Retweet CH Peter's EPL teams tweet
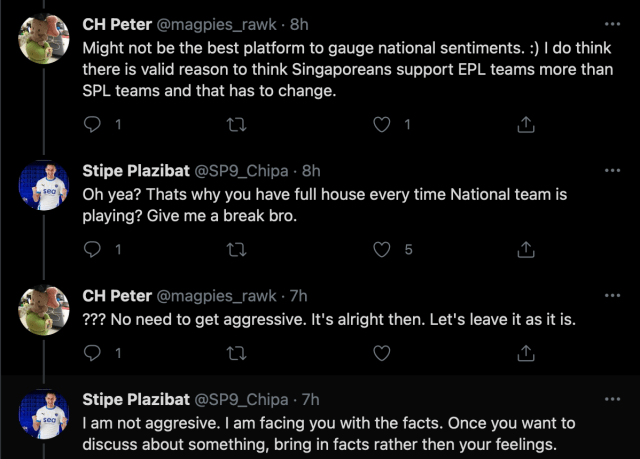 tap(237, 125)
